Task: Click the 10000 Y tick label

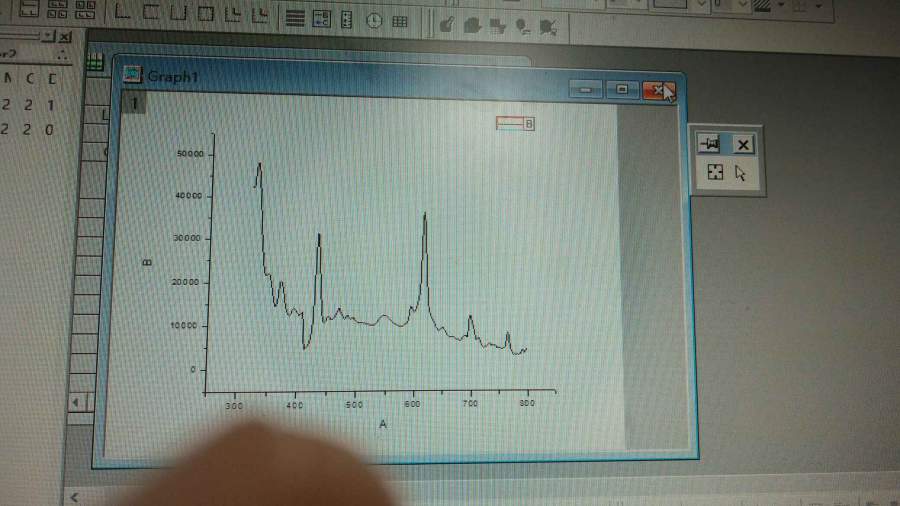Action: click(184, 325)
